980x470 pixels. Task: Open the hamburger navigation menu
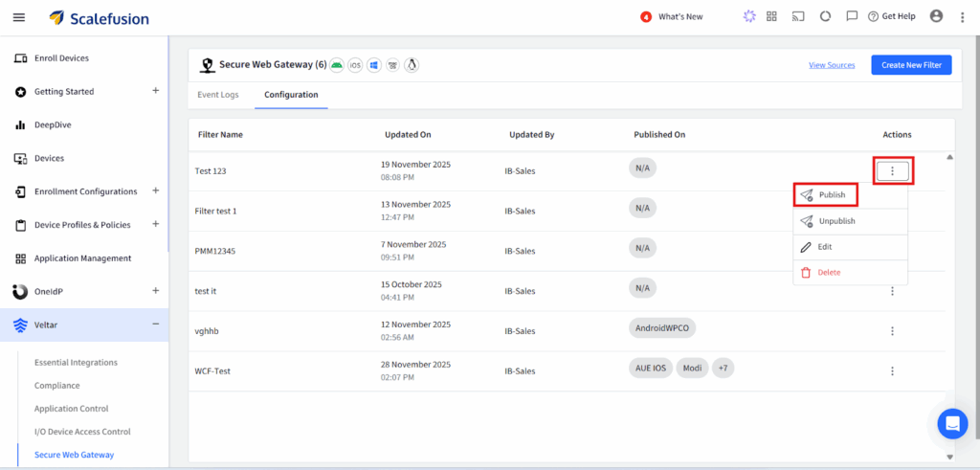click(x=19, y=17)
